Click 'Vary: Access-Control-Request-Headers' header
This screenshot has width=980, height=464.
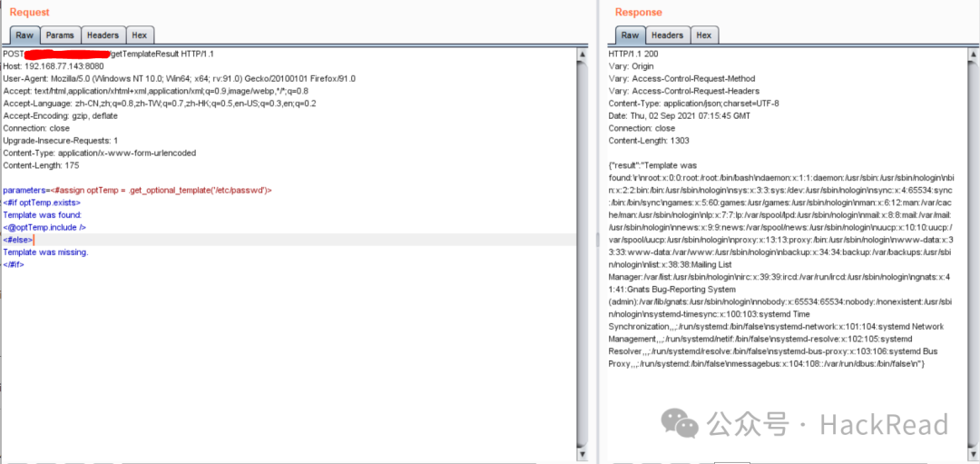coord(683,91)
